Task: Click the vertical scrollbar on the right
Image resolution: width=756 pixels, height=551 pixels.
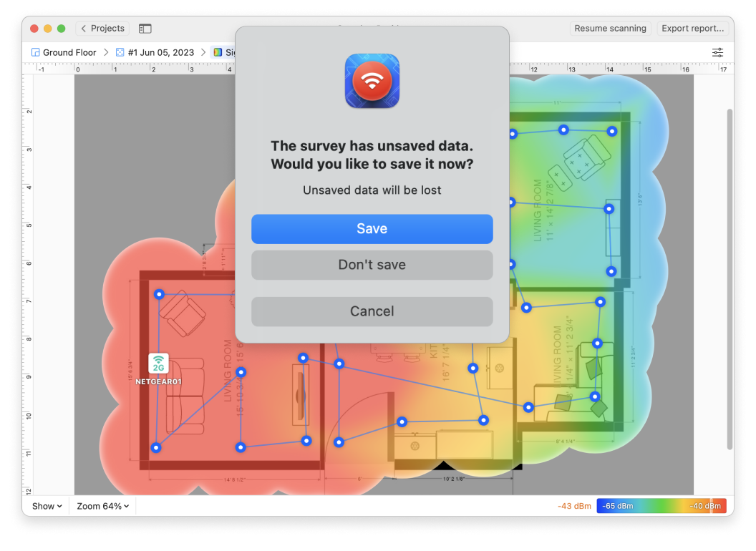Action: tap(730, 215)
